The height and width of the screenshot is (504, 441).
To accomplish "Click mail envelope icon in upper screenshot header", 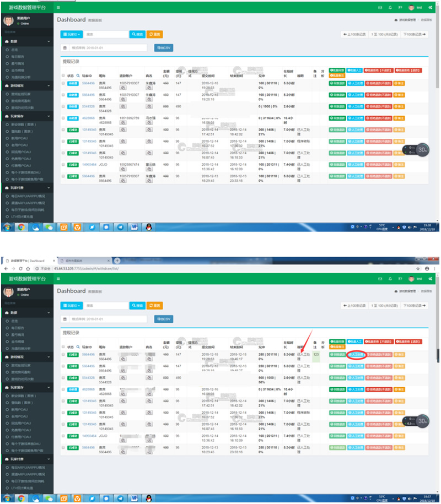I will pyautogui.click(x=380, y=8).
